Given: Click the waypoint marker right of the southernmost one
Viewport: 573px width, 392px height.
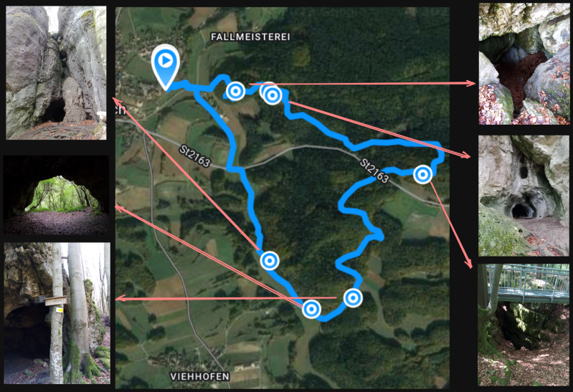Looking at the screenshot, I should (x=353, y=297).
